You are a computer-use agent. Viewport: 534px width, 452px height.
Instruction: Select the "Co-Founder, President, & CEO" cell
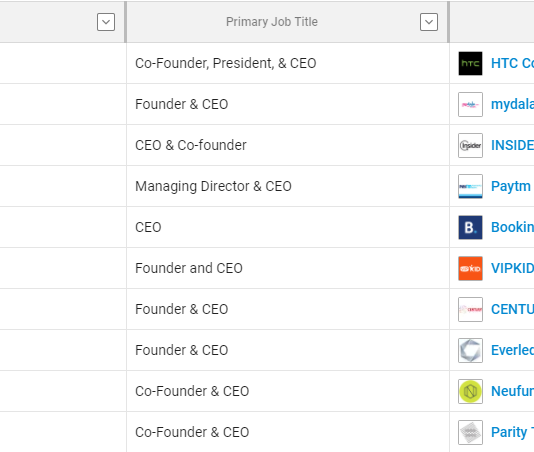pyautogui.click(x=288, y=63)
